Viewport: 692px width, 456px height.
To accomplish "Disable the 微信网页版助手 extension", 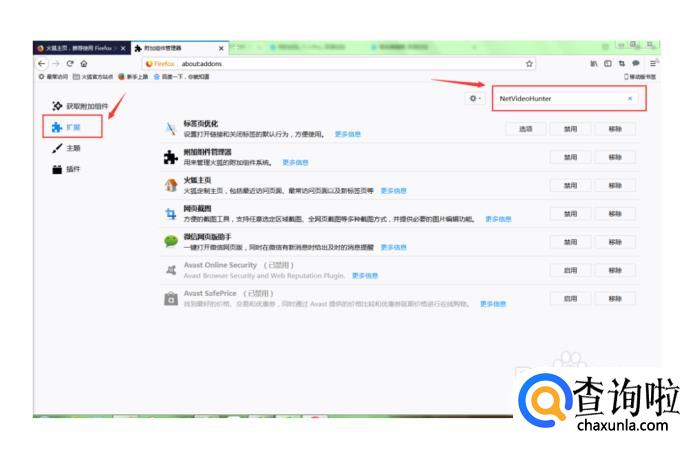I will pyautogui.click(x=571, y=242).
